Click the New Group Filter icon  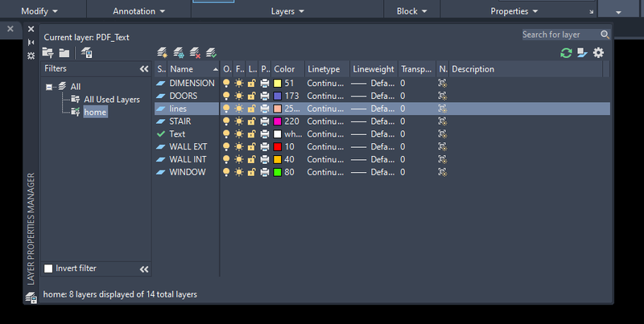tap(64, 53)
